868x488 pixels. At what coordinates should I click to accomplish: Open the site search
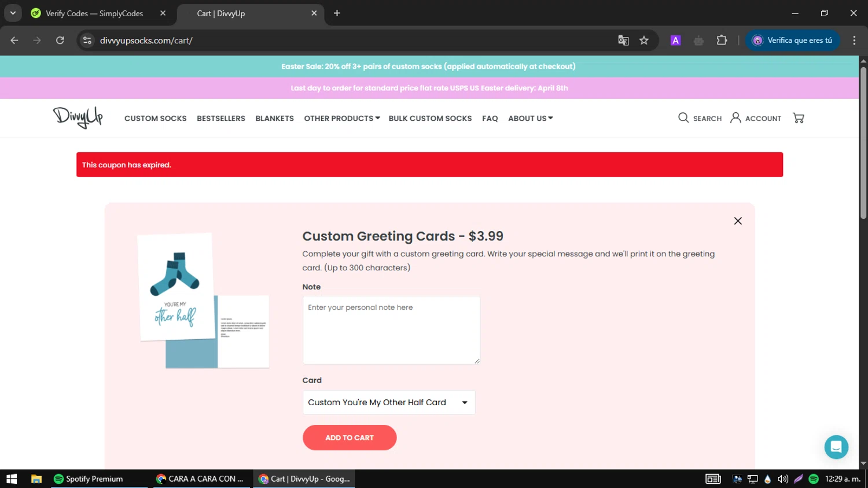tap(700, 118)
